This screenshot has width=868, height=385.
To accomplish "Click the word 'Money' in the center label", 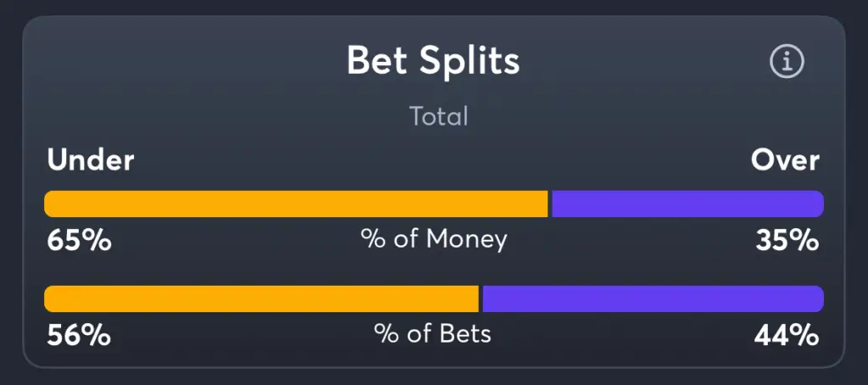I will [467, 239].
